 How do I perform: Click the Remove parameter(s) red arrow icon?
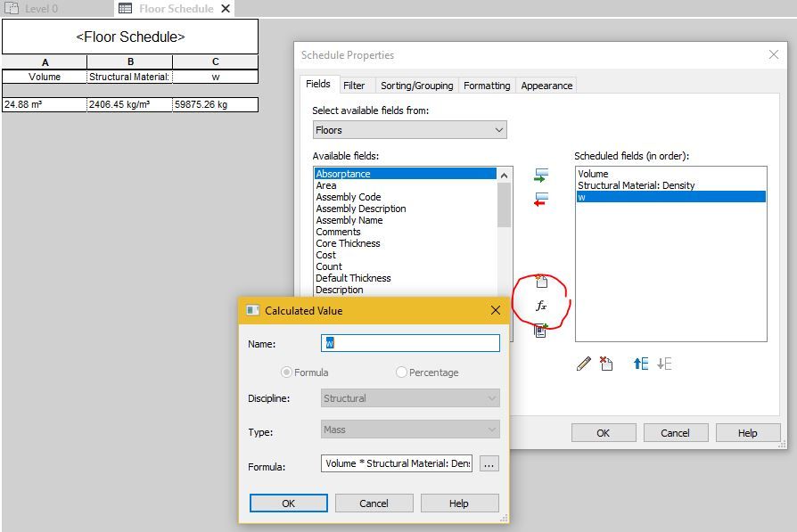(541, 200)
